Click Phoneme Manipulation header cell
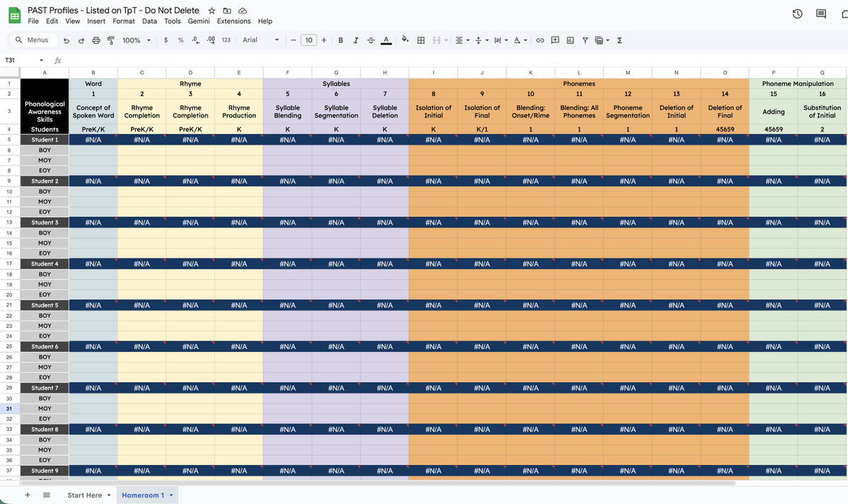 797,84
